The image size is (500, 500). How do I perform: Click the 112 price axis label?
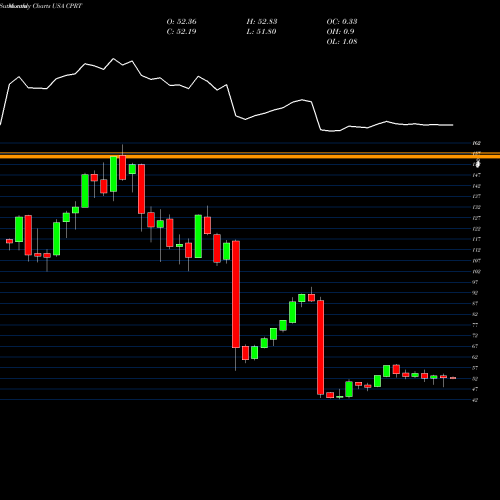pos(476,250)
